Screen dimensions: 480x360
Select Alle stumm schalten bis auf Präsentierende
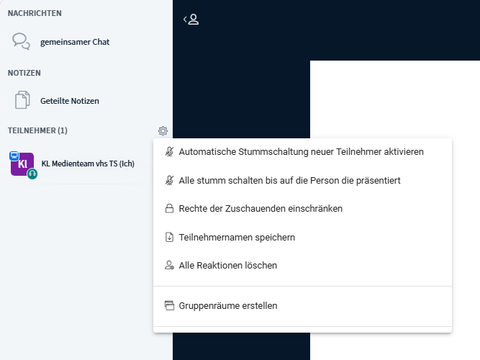[x=302, y=180]
